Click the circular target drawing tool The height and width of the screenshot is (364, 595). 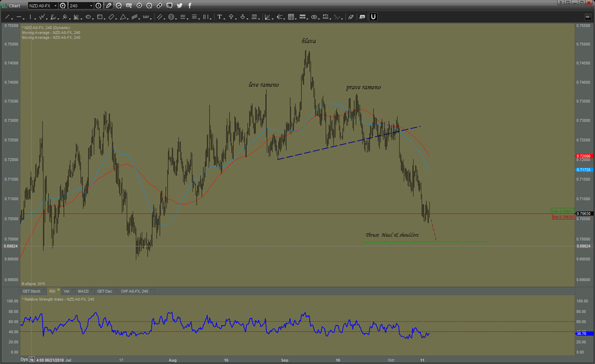pos(171,17)
